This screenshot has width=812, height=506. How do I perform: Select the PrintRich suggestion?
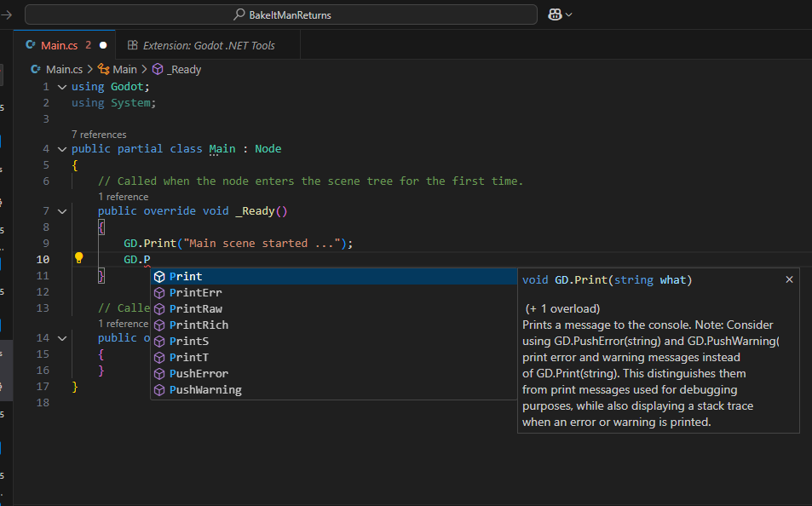(x=334, y=325)
